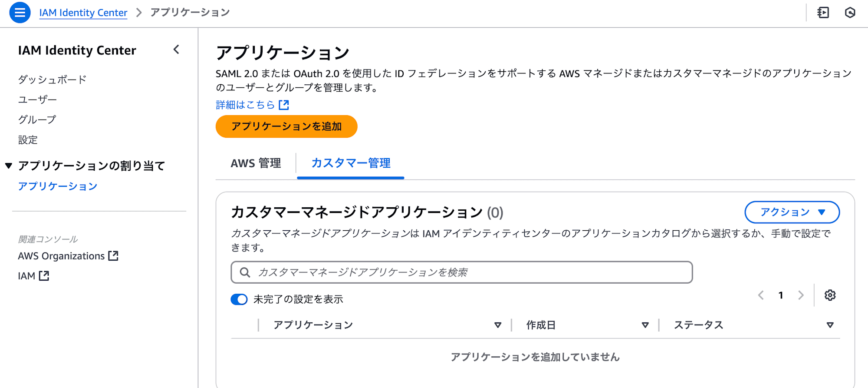
Task: Sort by ステータス column arrow
Action: (x=830, y=325)
